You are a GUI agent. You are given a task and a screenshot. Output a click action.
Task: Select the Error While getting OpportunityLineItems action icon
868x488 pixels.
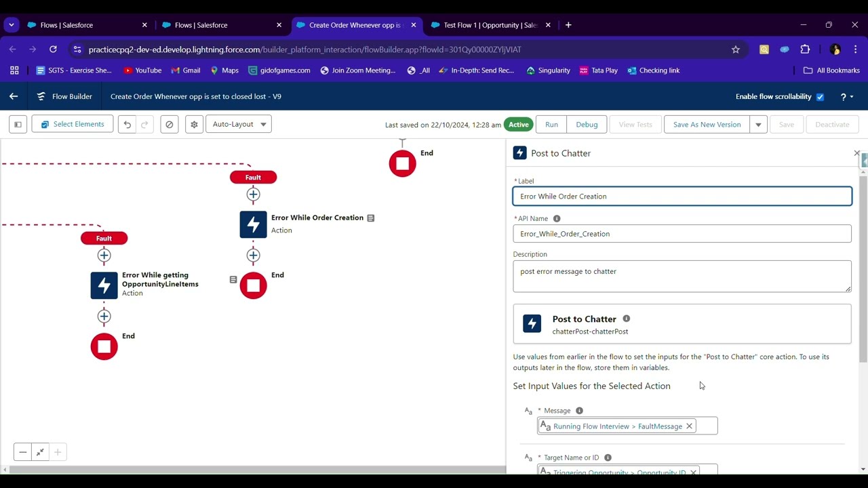[x=104, y=285]
